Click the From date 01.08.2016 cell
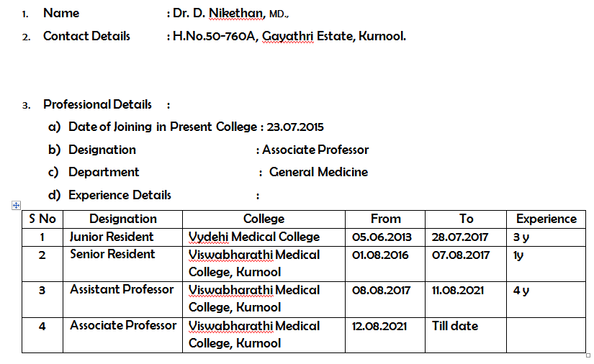 (385, 264)
